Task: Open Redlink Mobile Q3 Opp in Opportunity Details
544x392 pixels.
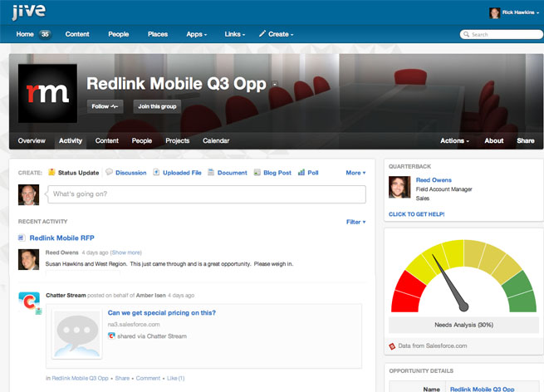Action: pyautogui.click(x=483, y=389)
